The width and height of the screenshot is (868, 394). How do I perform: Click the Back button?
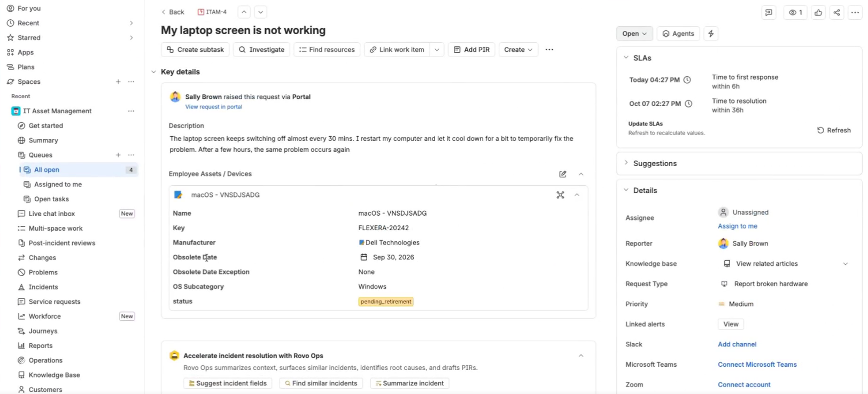(x=173, y=12)
